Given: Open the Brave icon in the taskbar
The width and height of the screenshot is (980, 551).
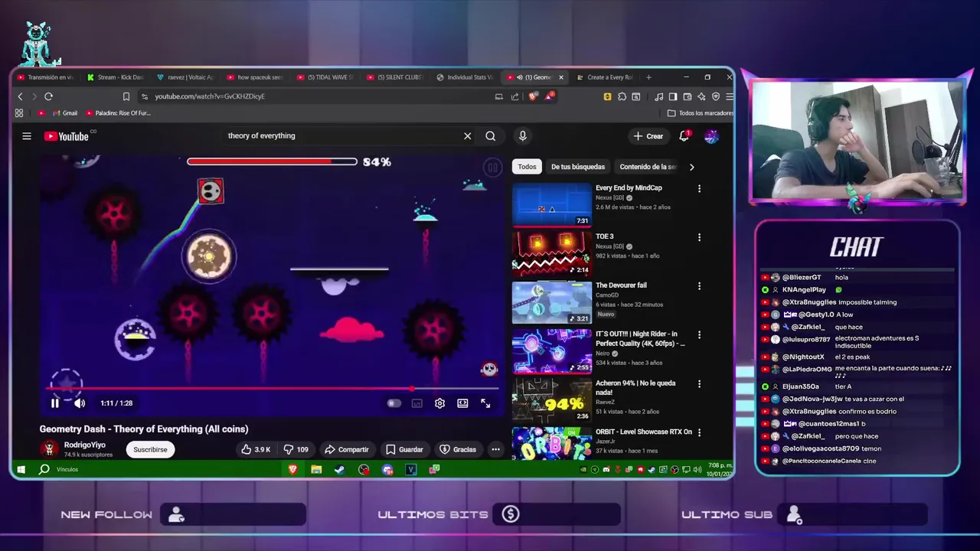Looking at the screenshot, I should click(292, 469).
